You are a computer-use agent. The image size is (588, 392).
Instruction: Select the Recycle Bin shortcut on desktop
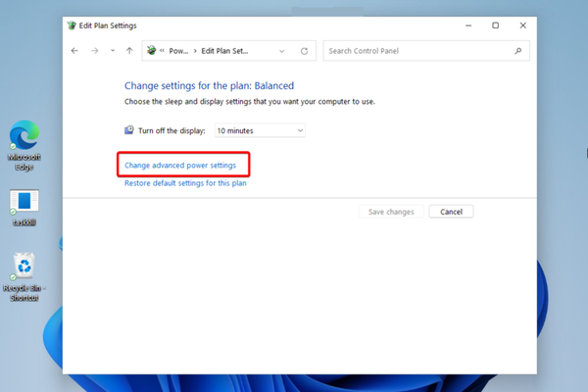tap(24, 272)
